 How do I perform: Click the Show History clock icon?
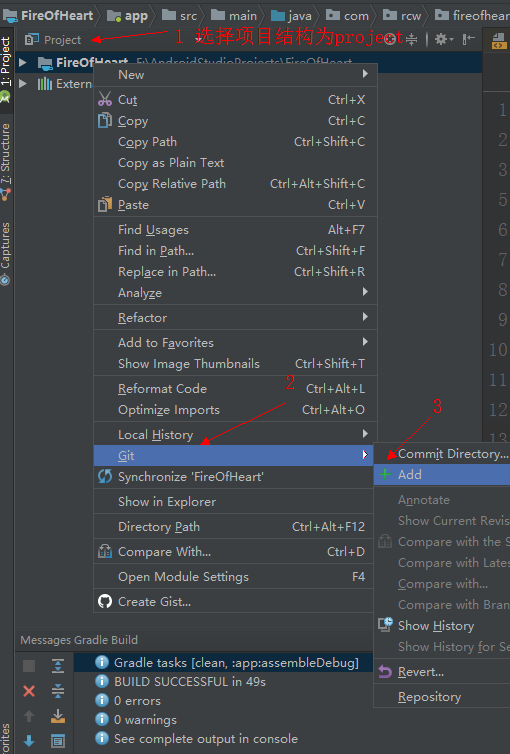pos(385,625)
